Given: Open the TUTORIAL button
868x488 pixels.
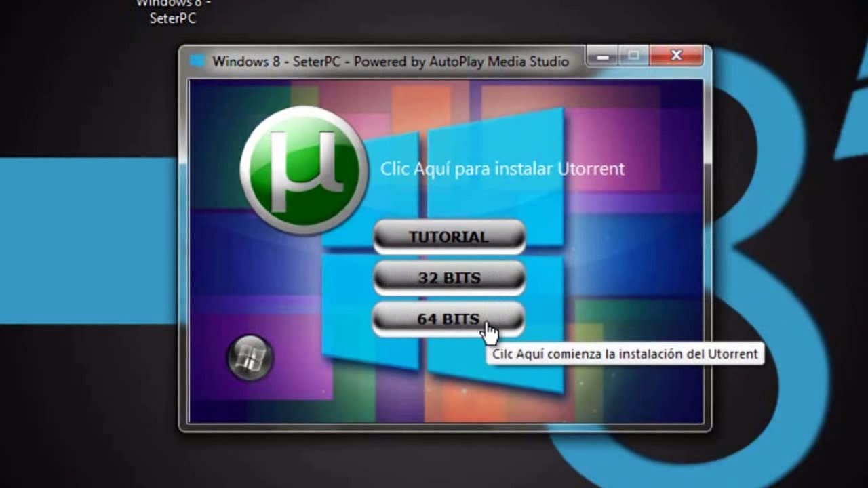Looking at the screenshot, I should click(449, 237).
